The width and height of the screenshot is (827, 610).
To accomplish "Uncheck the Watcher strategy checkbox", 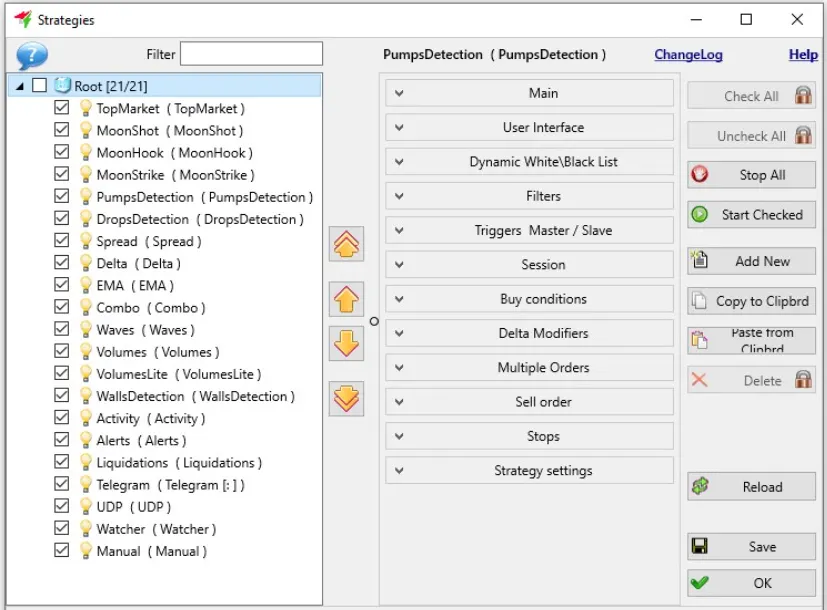I will coord(62,528).
